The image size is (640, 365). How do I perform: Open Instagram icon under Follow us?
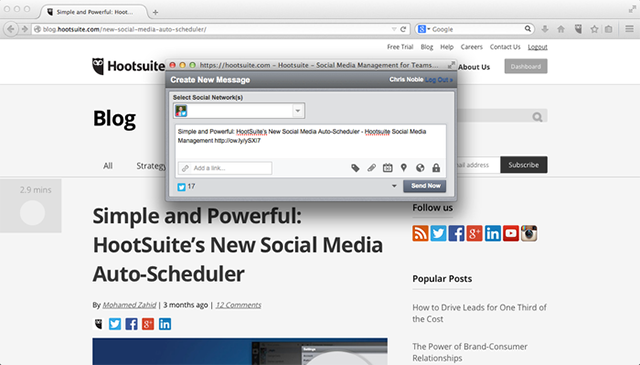pyautogui.click(x=529, y=234)
